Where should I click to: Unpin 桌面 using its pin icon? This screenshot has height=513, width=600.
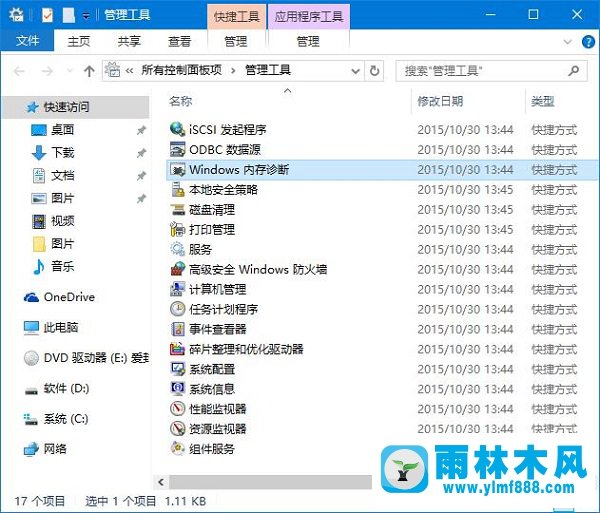[141, 130]
